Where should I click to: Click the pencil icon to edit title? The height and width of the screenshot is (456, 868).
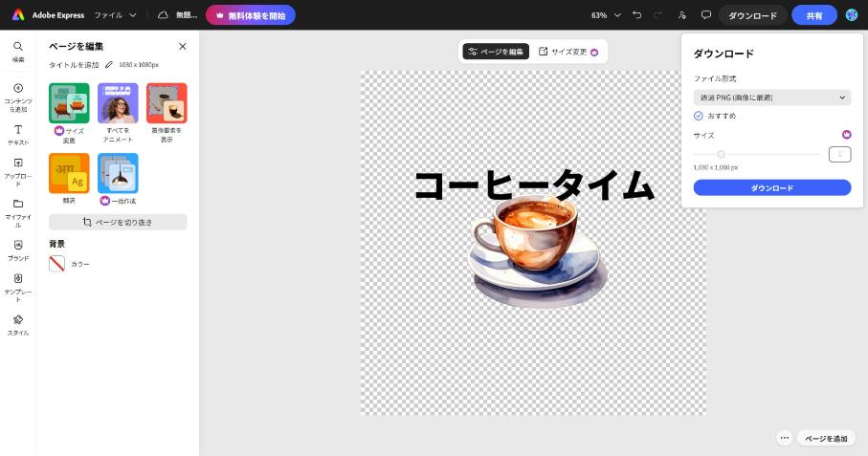point(108,65)
